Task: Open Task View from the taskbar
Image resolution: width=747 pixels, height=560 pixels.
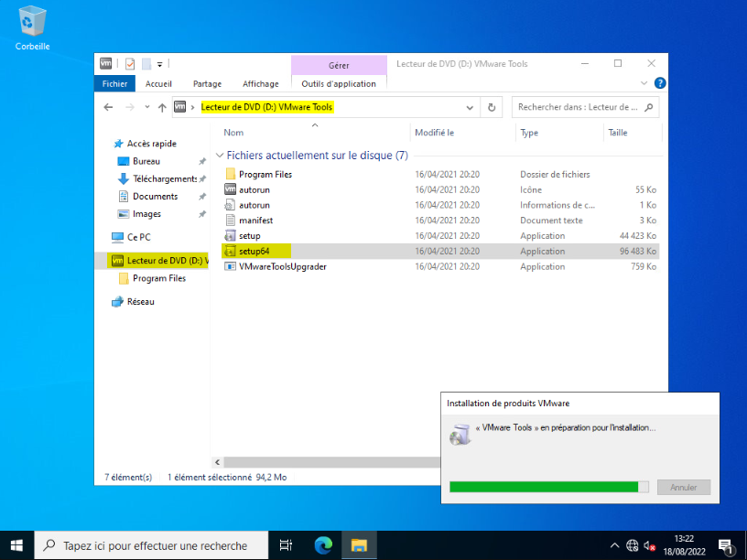Action: point(286,545)
